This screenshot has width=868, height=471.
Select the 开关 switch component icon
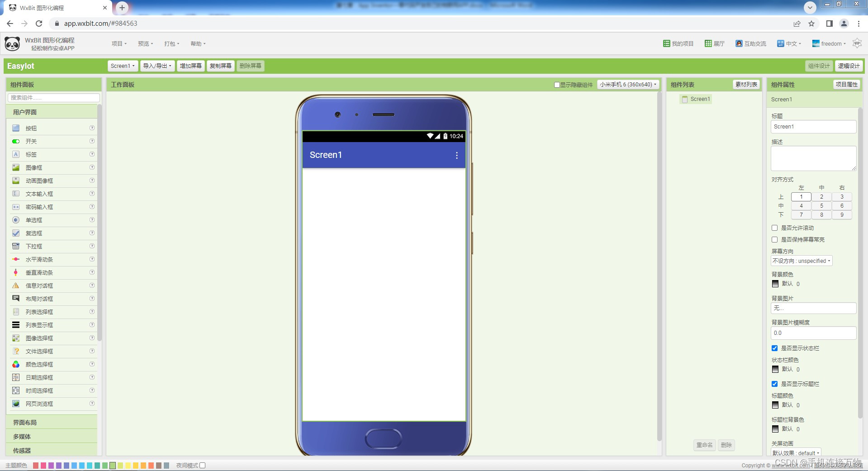pos(15,141)
